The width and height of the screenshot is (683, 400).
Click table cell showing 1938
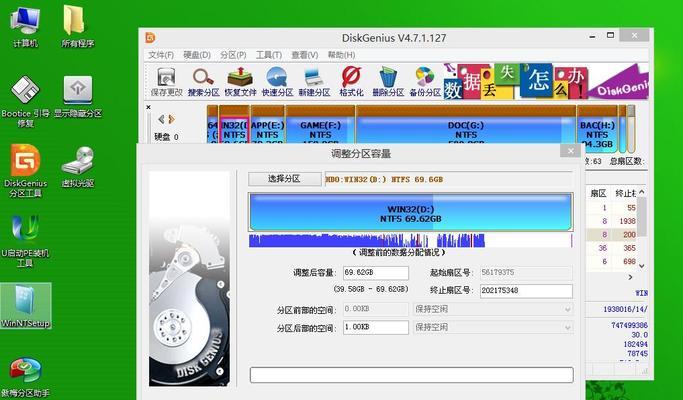627,221
